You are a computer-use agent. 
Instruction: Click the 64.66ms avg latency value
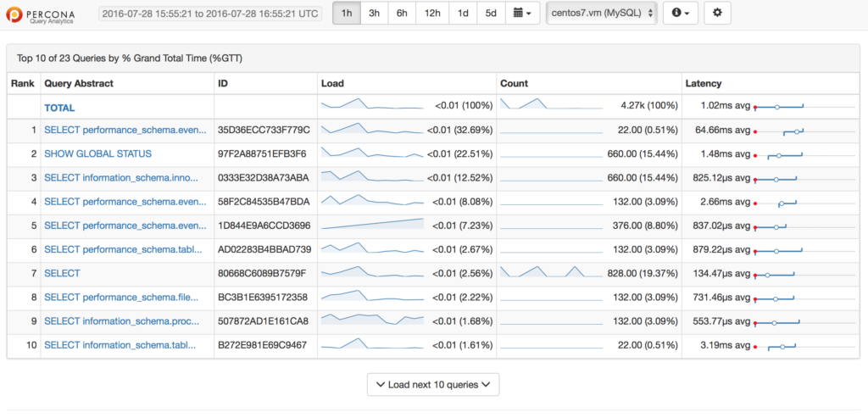point(722,130)
